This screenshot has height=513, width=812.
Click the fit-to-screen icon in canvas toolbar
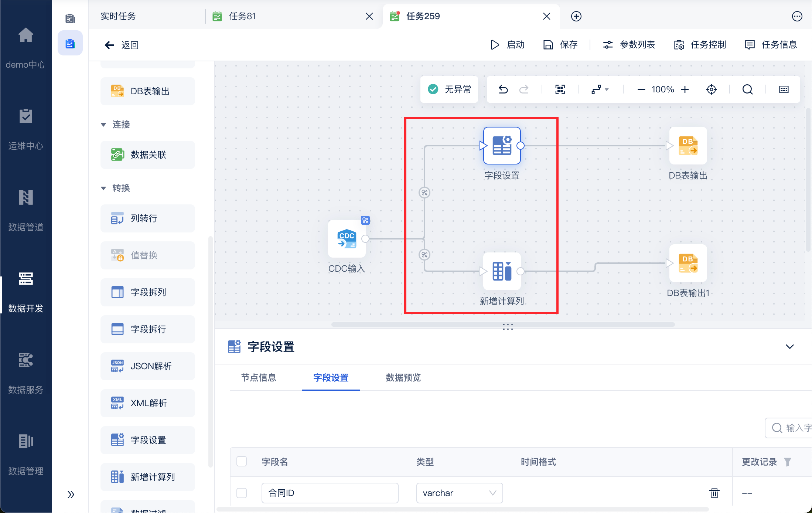click(x=560, y=89)
